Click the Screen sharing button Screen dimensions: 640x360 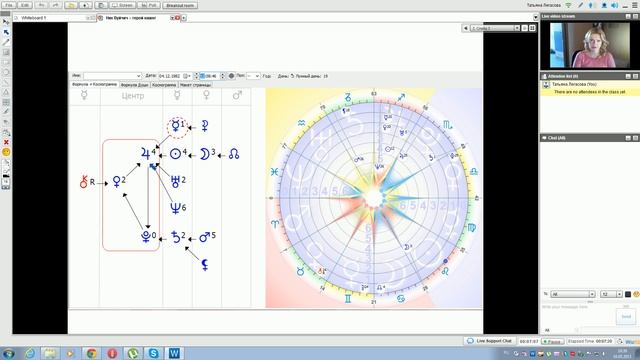pyautogui.click(x=122, y=5)
